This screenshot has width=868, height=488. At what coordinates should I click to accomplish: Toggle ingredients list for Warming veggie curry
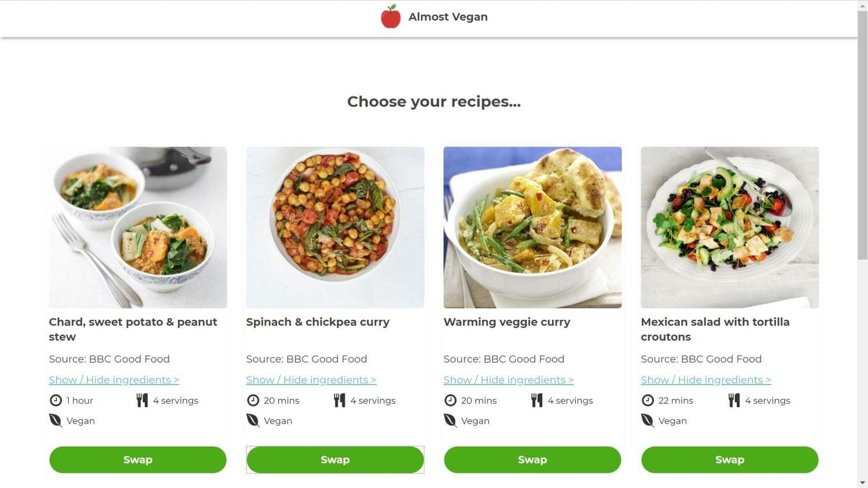pos(509,380)
